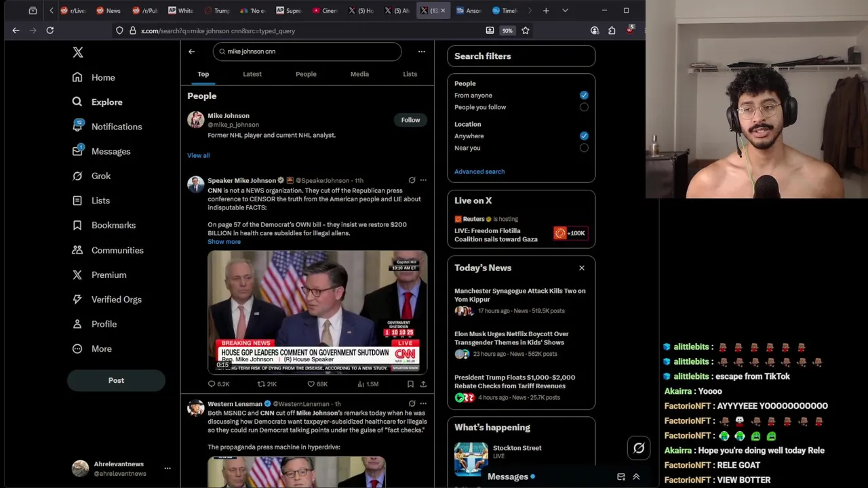Go back with search page arrow
This screenshot has height=488, width=868.
[x=192, y=52]
